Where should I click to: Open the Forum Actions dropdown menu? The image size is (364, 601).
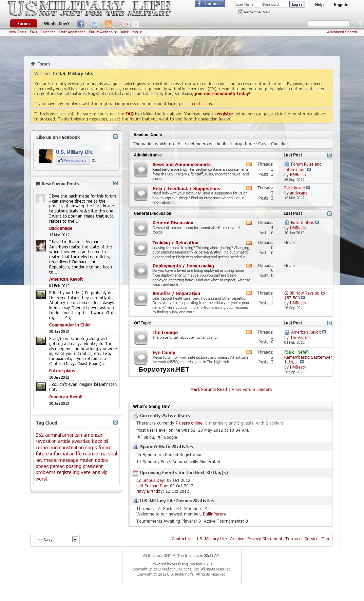pos(103,32)
